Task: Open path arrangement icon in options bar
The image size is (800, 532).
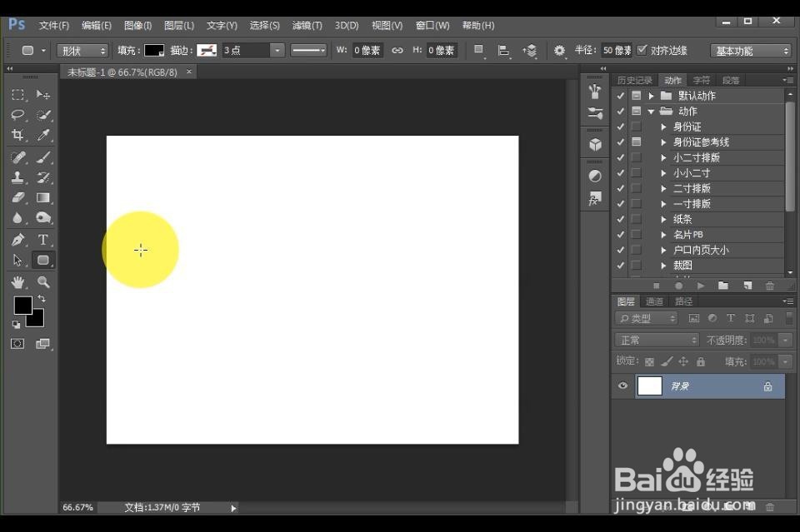Action: tap(530, 51)
